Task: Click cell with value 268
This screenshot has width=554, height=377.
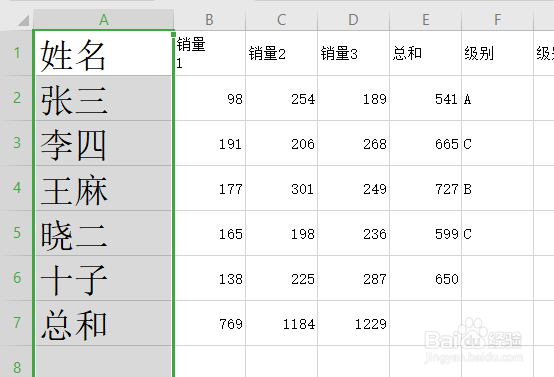Action: pyautogui.click(x=353, y=143)
